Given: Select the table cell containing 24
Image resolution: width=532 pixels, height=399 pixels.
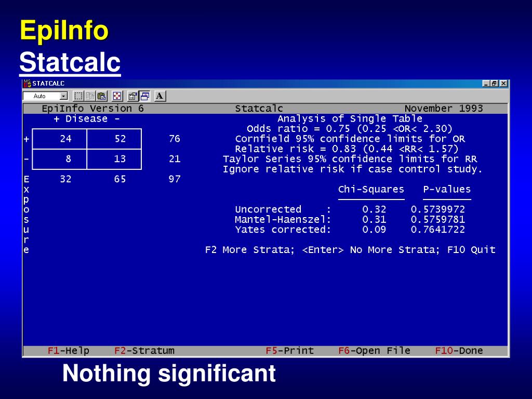Looking at the screenshot, I should pyautogui.click(x=60, y=139).
